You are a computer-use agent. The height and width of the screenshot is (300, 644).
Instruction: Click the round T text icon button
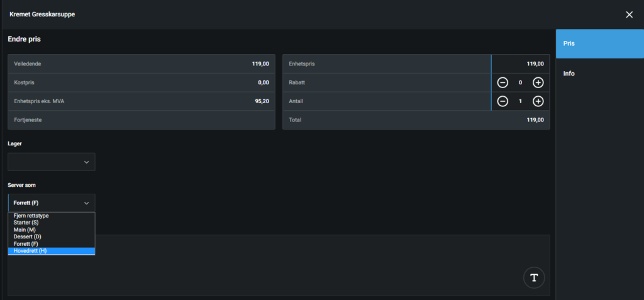534,277
